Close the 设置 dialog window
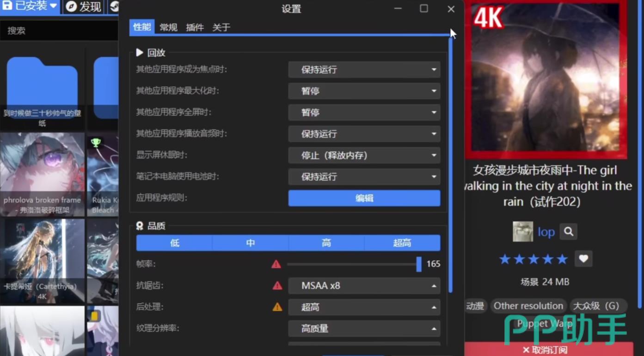The image size is (644, 356). tap(451, 9)
